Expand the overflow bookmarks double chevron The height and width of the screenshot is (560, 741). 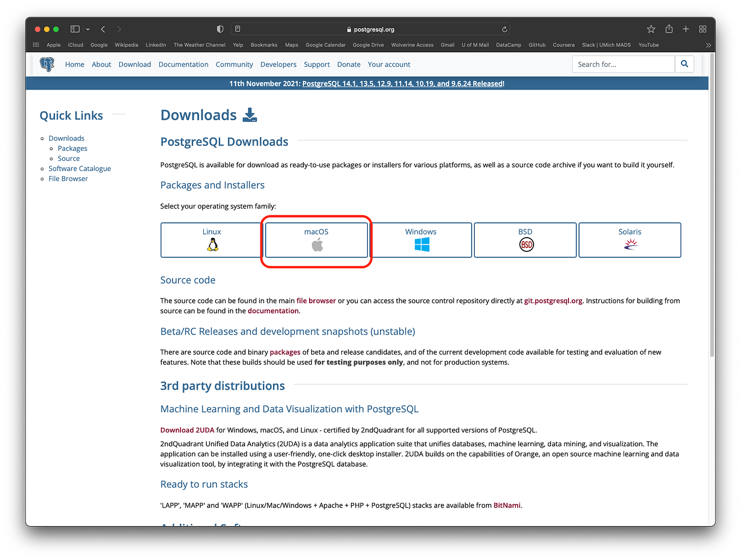click(x=708, y=45)
